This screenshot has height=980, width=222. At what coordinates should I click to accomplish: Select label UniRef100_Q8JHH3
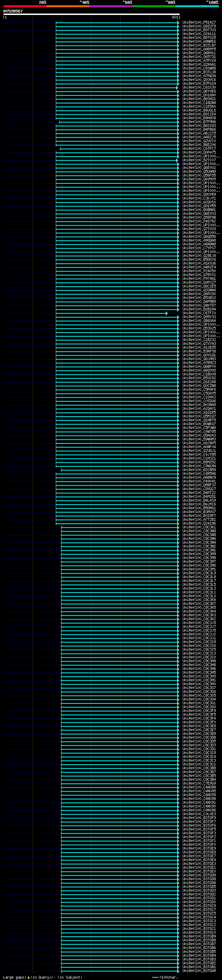click(199, 359)
